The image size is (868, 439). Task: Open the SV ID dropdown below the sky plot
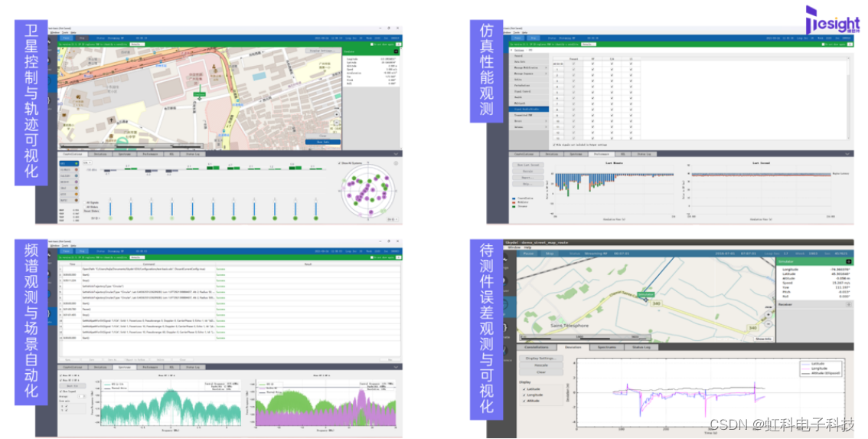tap(392, 219)
